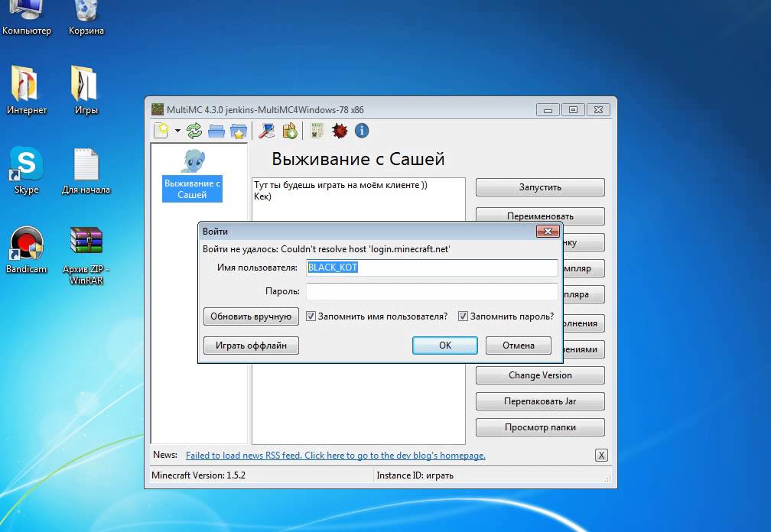Open the news icon in toolbar
Screen dimensions: 771x532
[317, 131]
